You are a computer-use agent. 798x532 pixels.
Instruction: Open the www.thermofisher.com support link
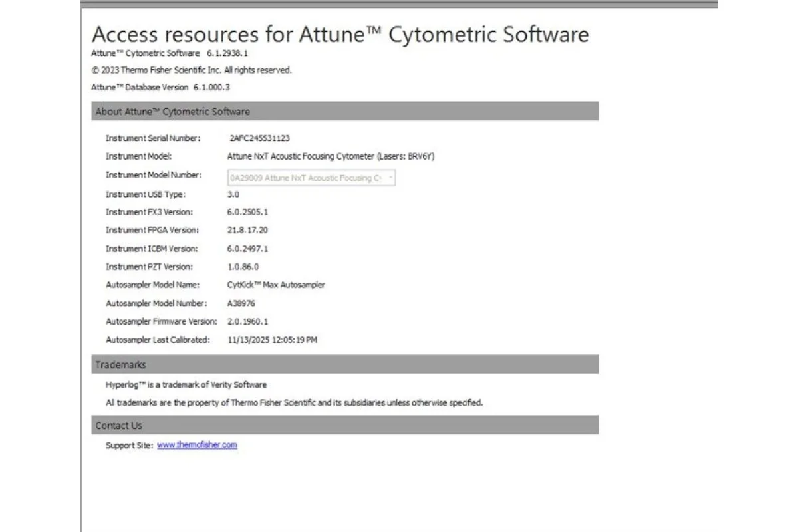pos(197,445)
